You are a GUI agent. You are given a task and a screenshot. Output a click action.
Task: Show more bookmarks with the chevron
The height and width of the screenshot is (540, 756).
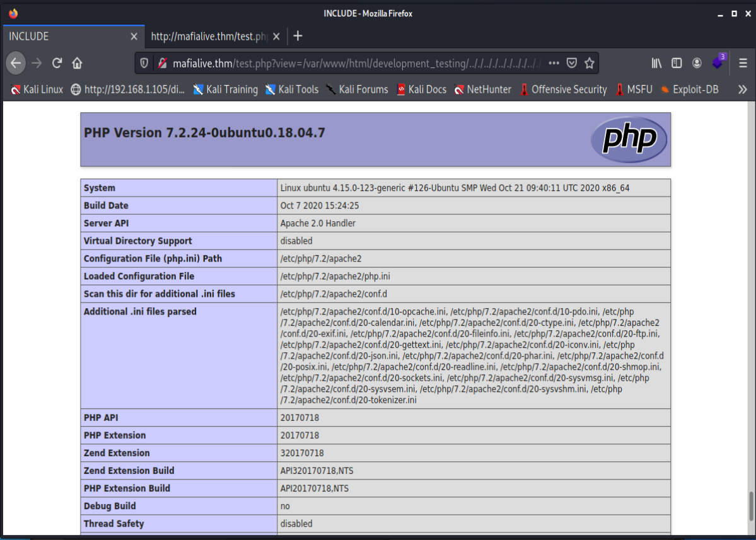[742, 89]
